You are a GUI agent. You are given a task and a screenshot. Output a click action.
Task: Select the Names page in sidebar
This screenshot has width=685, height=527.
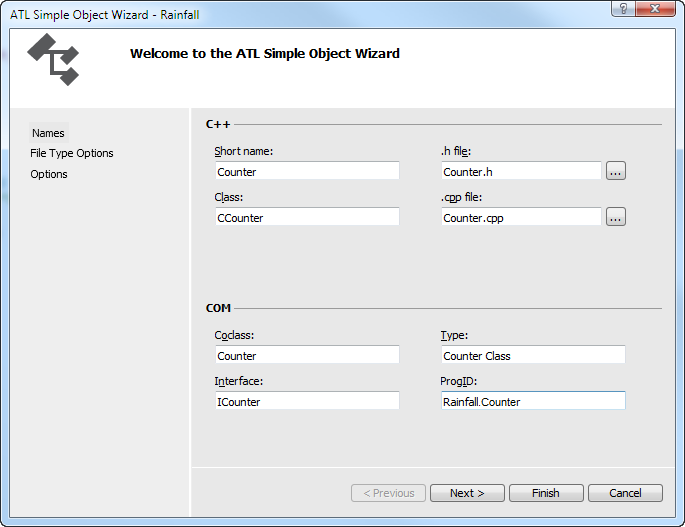[48, 133]
